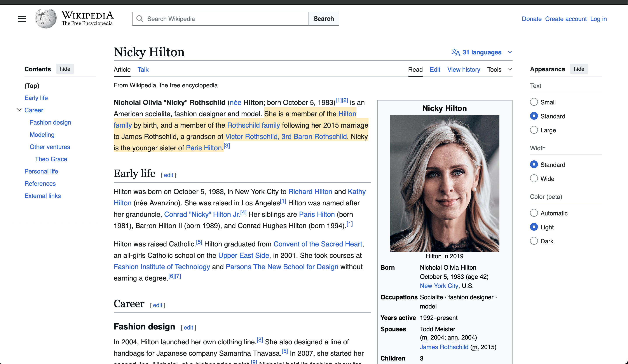628x364 pixels.
Task: Click the language translation icon
Action: click(455, 52)
